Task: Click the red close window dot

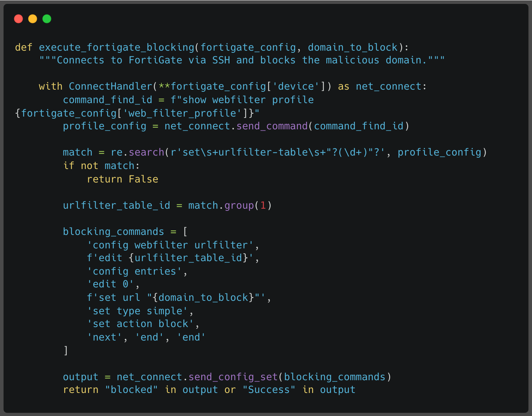Action: coord(18,19)
